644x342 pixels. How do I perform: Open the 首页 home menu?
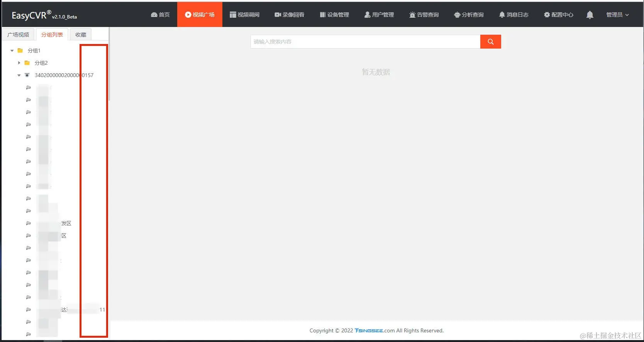coord(160,15)
